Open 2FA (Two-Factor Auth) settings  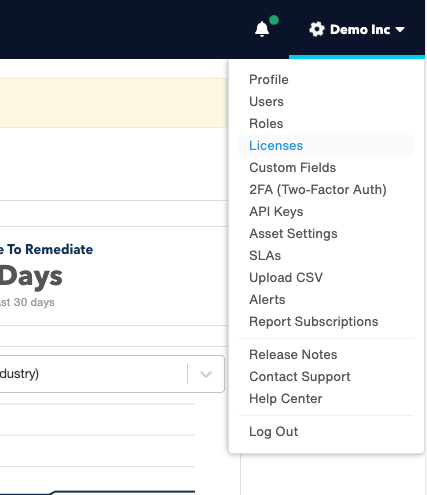(x=318, y=190)
